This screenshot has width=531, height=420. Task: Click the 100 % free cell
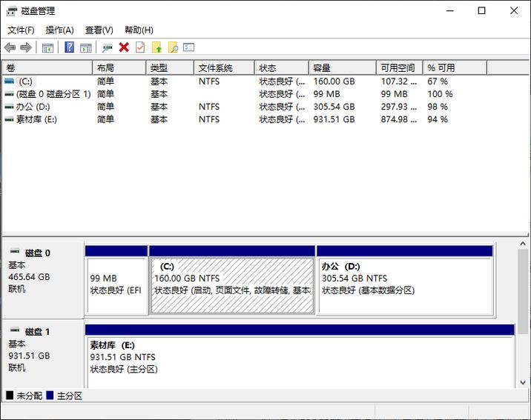click(440, 94)
